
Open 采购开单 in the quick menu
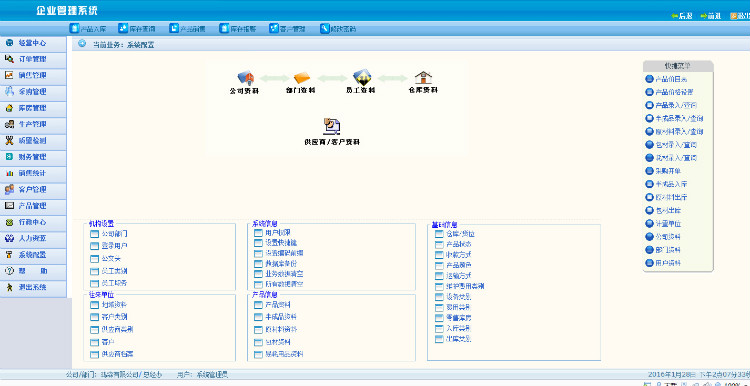(x=668, y=171)
